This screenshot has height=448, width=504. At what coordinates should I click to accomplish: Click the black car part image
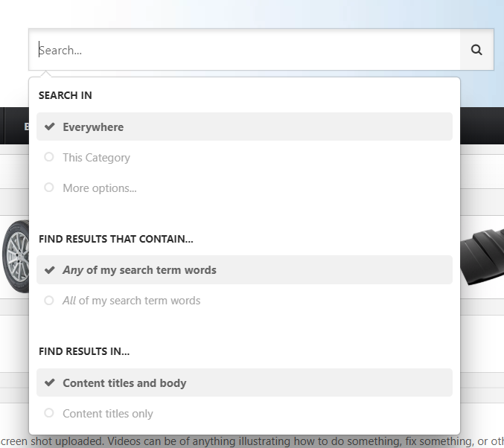[x=482, y=256]
